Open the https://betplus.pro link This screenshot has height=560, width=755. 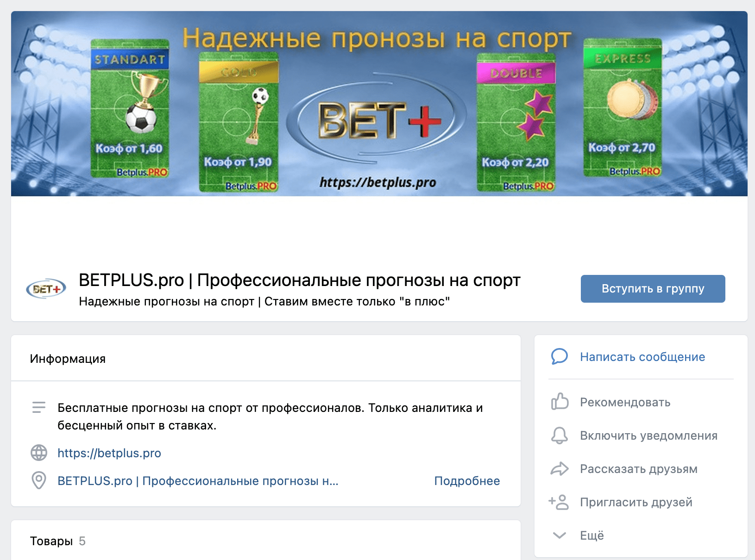(x=109, y=453)
